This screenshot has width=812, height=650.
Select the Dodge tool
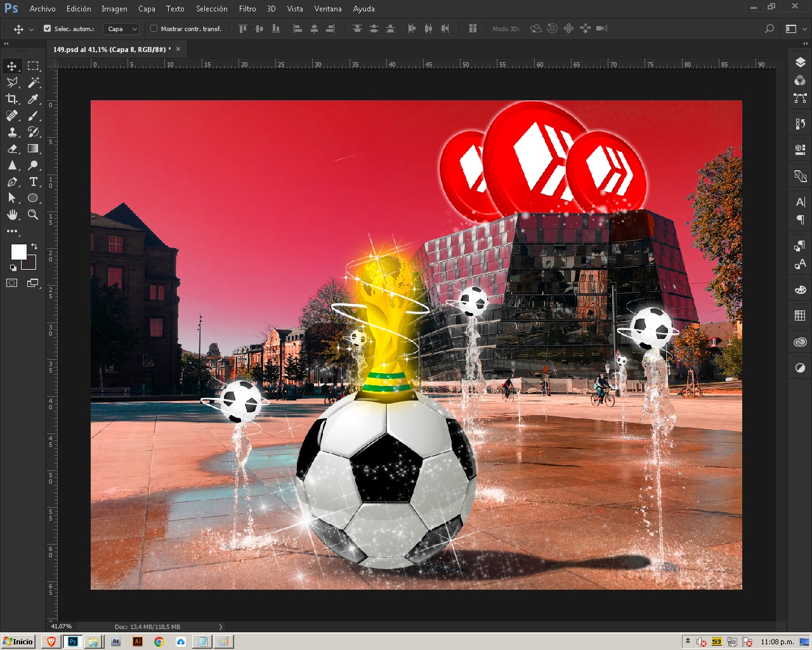coord(33,165)
